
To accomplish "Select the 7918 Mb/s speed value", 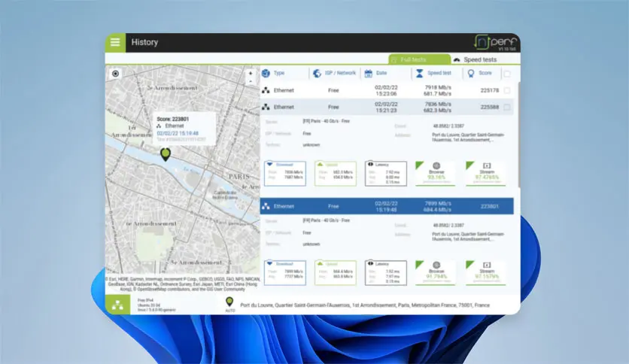I will pos(438,87).
